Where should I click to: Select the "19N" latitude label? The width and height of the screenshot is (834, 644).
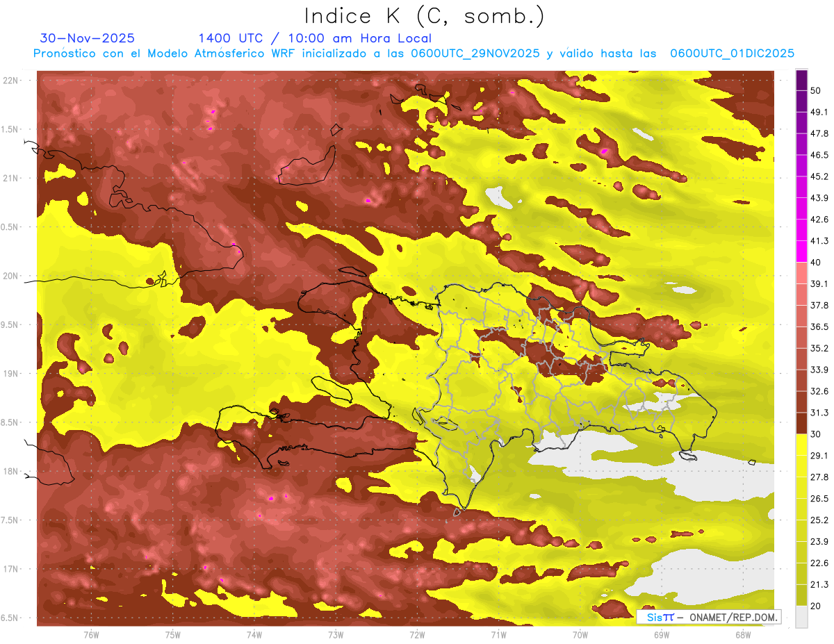click(10, 374)
